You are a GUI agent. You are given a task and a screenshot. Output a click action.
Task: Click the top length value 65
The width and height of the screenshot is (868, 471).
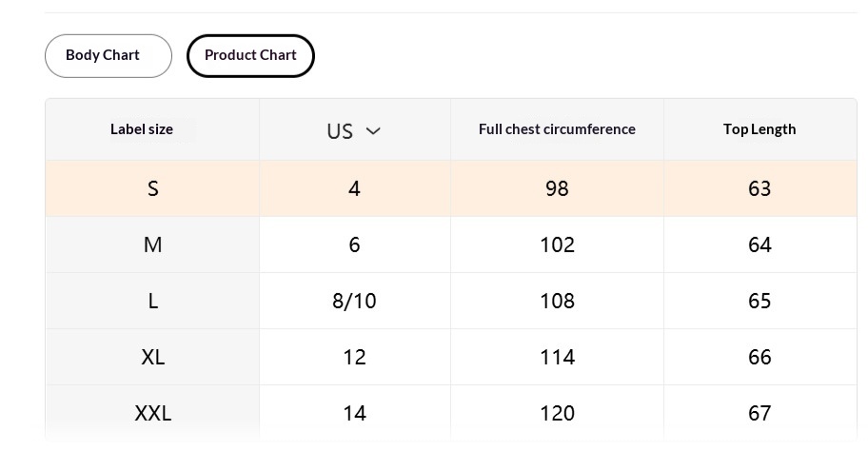(x=759, y=301)
